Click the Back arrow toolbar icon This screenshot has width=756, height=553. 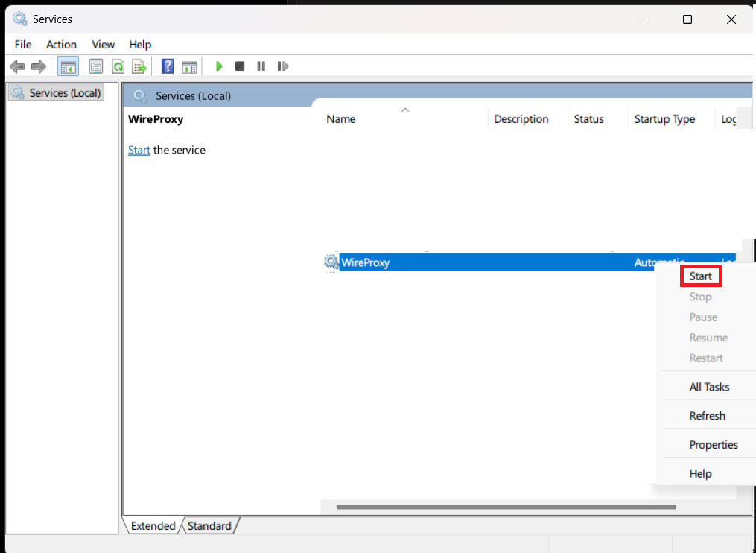point(17,66)
